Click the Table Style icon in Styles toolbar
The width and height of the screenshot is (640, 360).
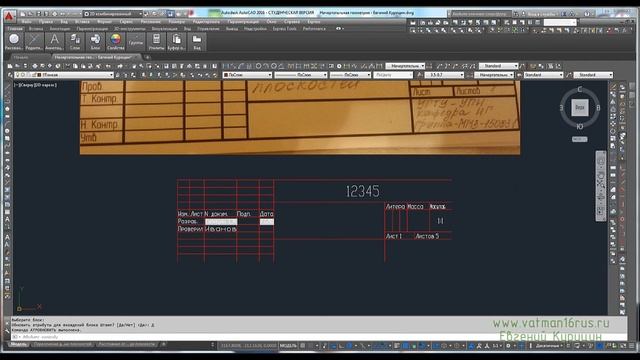tap(519, 75)
